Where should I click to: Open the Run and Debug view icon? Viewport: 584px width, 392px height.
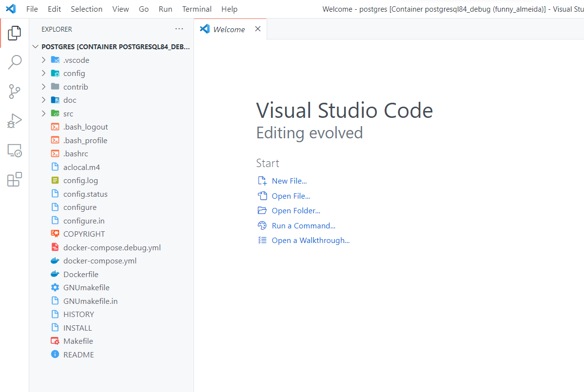click(x=15, y=121)
